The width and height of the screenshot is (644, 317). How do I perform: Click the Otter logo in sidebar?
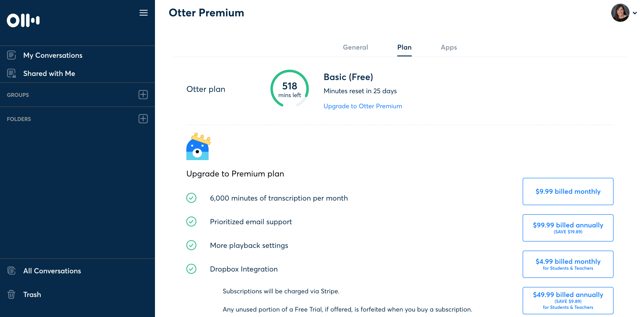tap(23, 20)
